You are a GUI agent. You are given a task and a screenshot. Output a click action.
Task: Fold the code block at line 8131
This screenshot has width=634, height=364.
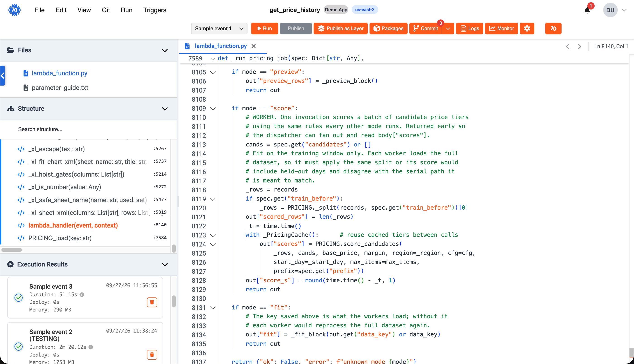(x=213, y=308)
